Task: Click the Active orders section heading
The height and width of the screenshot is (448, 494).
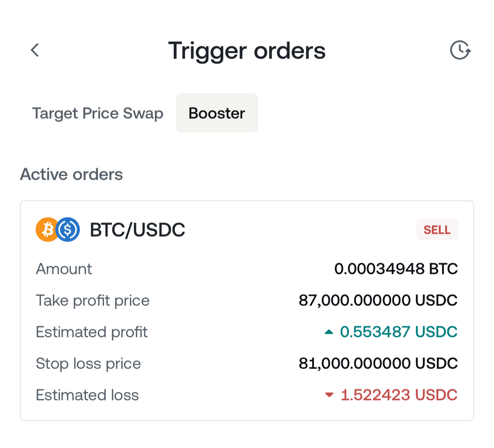Action: pos(71,174)
